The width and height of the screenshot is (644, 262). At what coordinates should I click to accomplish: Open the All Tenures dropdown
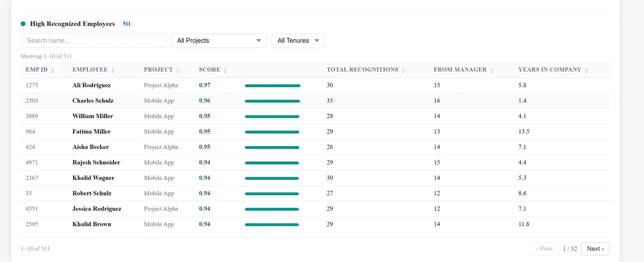point(298,41)
